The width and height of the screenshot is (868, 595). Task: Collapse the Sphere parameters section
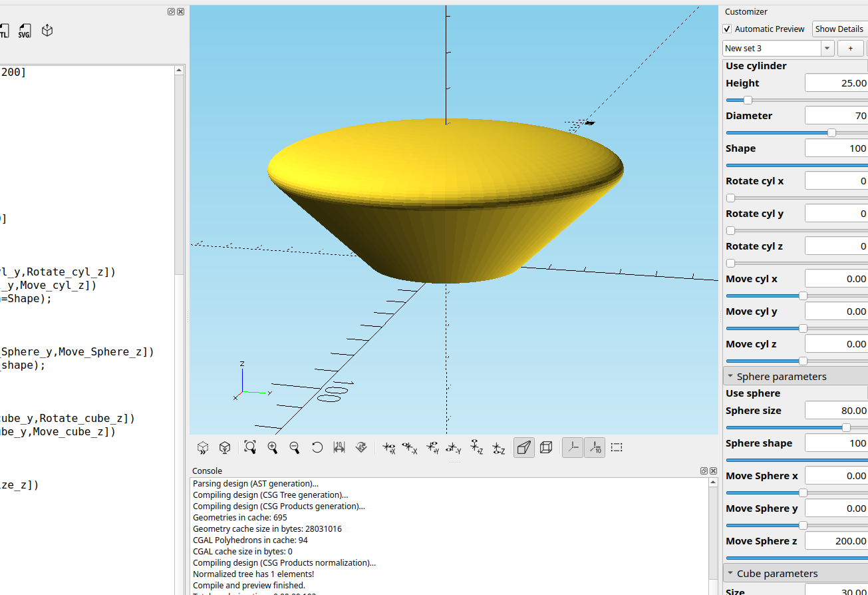[x=730, y=377]
